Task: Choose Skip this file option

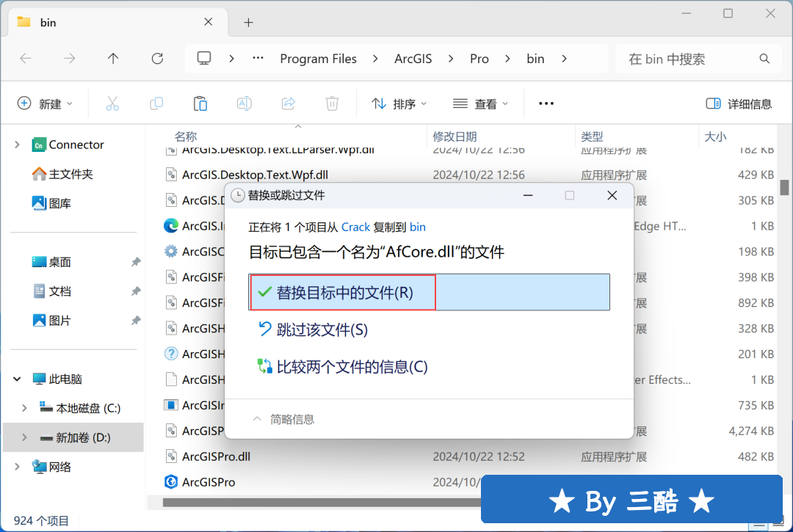Action: point(314,330)
